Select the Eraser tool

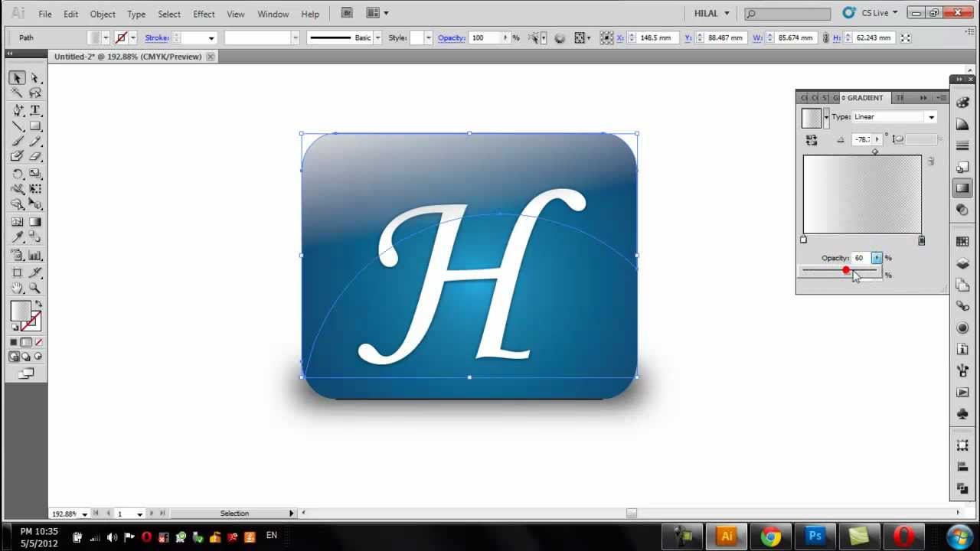34,156
